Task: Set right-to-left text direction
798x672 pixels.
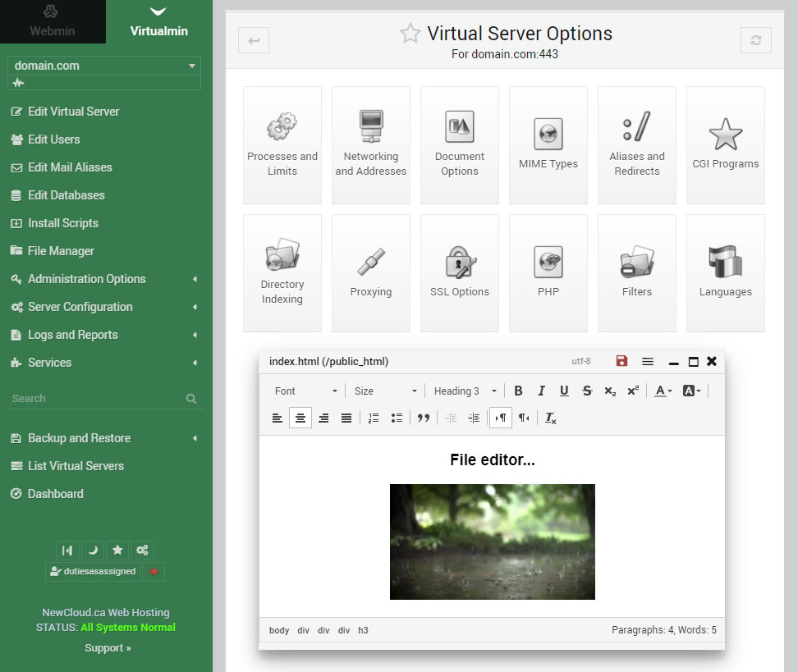Action: pos(524,418)
